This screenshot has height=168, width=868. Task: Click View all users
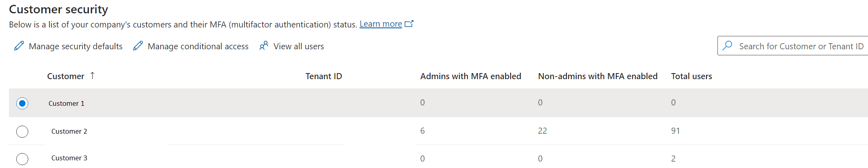click(298, 46)
